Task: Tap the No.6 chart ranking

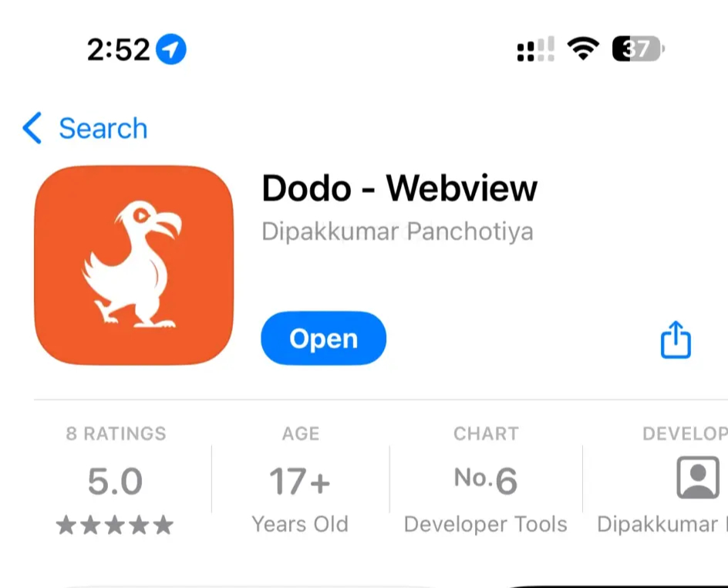Action: coord(486,480)
